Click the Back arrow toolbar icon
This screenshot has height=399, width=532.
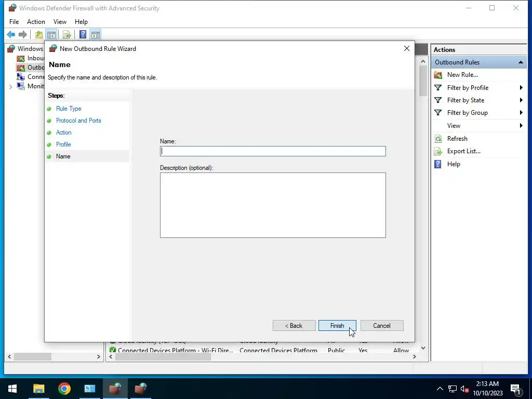click(x=11, y=34)
